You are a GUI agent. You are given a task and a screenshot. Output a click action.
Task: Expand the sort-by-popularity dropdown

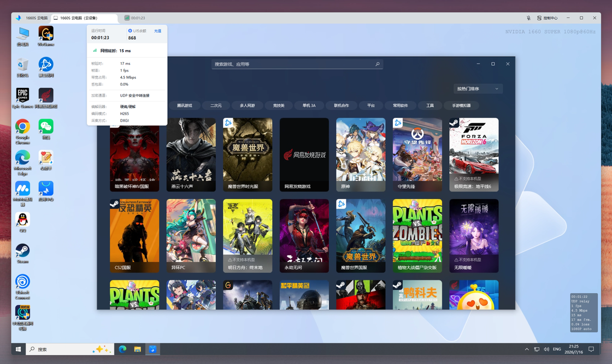click(x=478, y=89)
